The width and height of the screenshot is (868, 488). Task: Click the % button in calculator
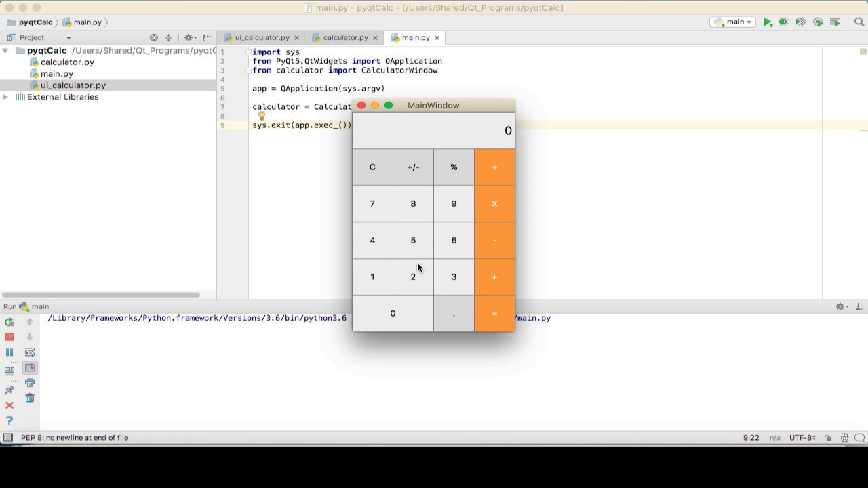(454, 167)
